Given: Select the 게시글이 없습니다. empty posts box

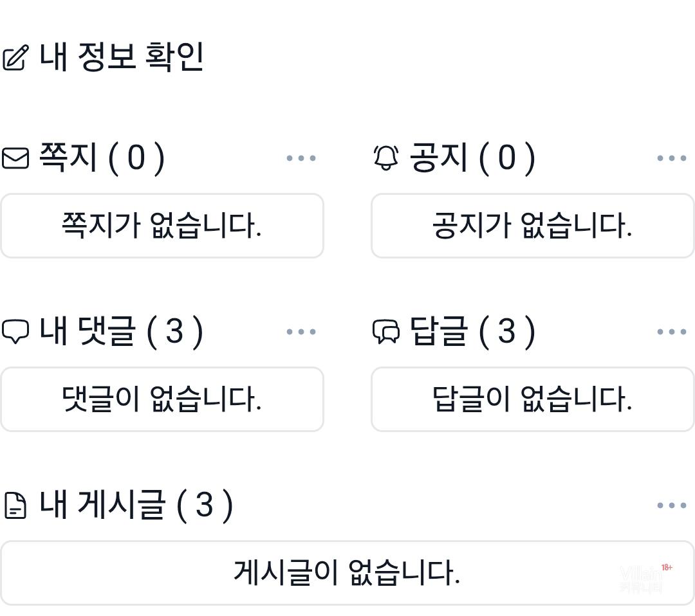Looking at the screenshot, I should point(347,573).
